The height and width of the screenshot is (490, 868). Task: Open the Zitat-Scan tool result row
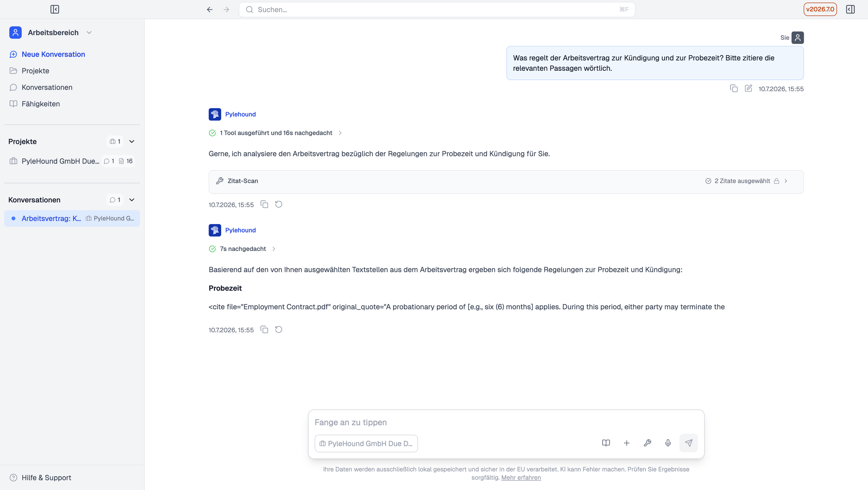pos(506,181)
